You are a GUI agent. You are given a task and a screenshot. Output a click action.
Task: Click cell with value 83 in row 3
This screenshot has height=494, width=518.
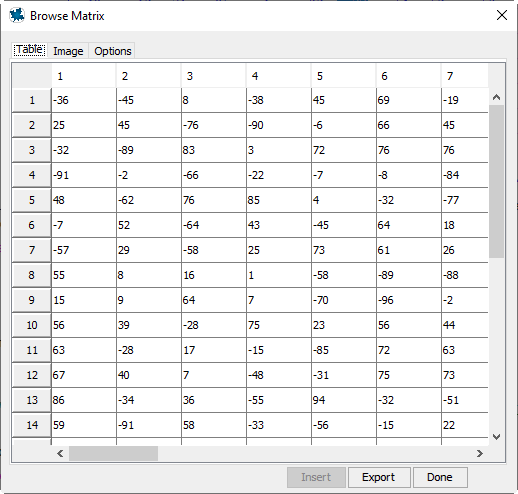pyautogui.click(x=214, y=150)
